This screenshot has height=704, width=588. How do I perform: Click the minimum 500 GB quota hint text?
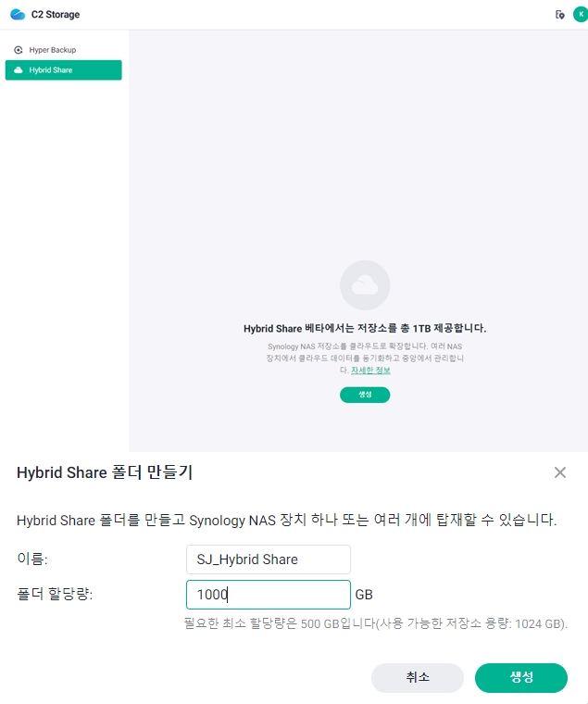pos(376,623)
